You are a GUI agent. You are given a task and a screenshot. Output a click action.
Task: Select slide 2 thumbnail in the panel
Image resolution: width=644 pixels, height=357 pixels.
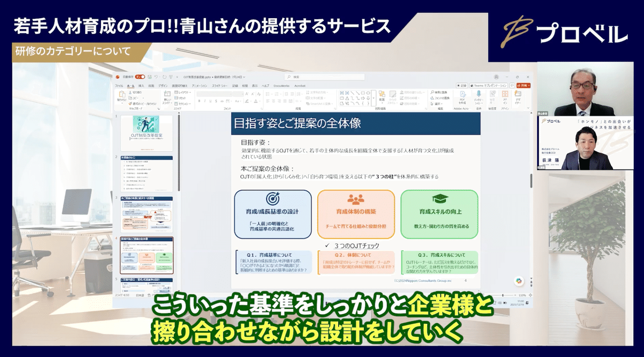(x=147, y=173)
